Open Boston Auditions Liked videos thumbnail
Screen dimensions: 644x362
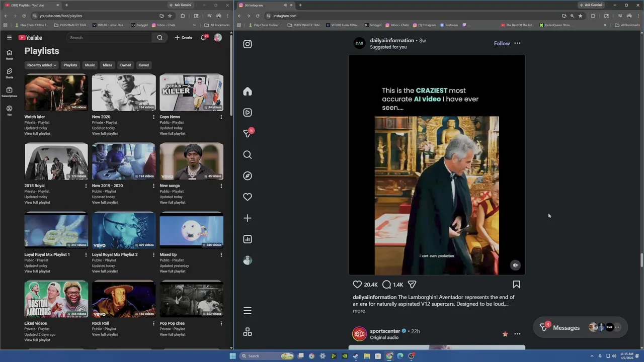pyautogui.click(x=56, y=300)
